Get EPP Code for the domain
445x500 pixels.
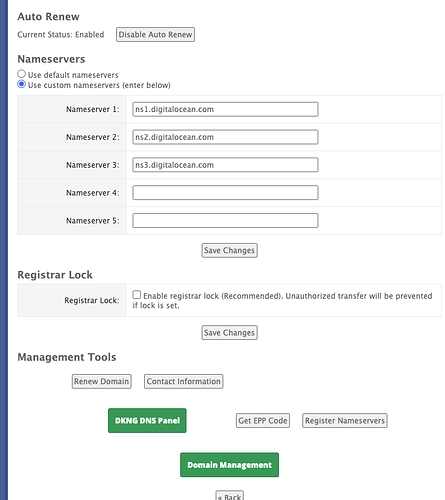point(263,421)
